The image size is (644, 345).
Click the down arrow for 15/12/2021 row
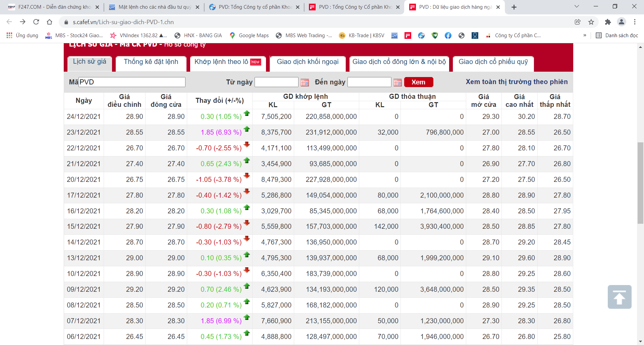(247, 223)
